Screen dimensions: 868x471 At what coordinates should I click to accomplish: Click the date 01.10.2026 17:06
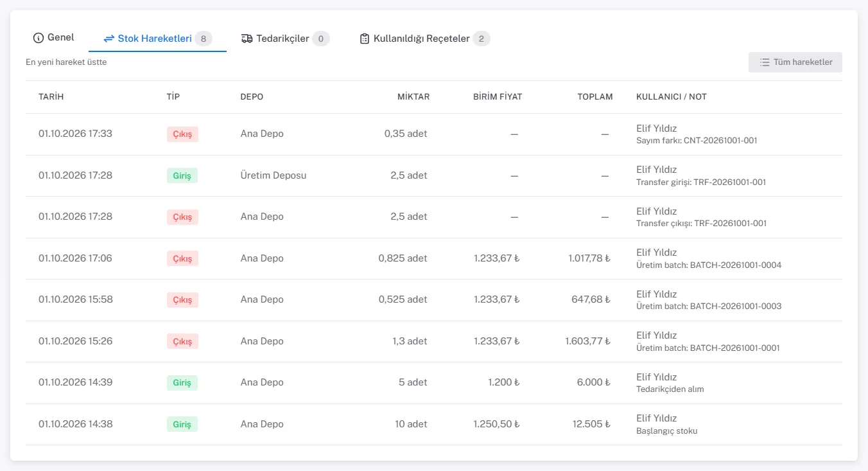click(75, 258)
